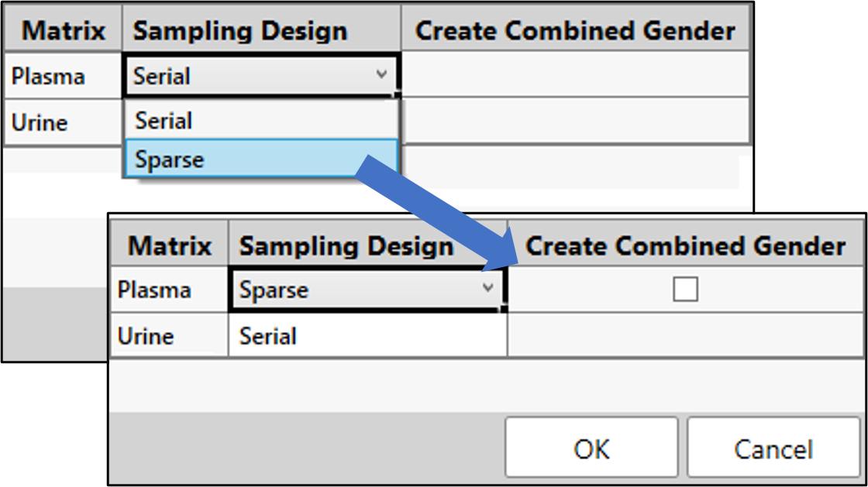Select the Plasma matrix row

coord(62,76)
